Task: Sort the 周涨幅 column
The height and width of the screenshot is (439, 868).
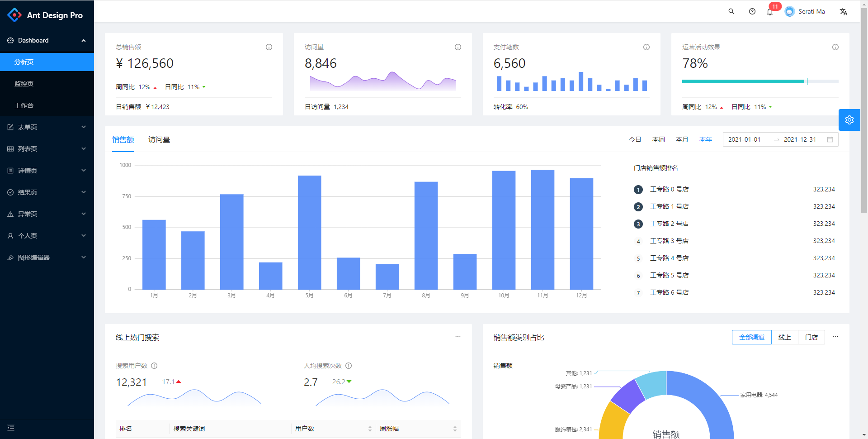Action: tap(455, 429)
